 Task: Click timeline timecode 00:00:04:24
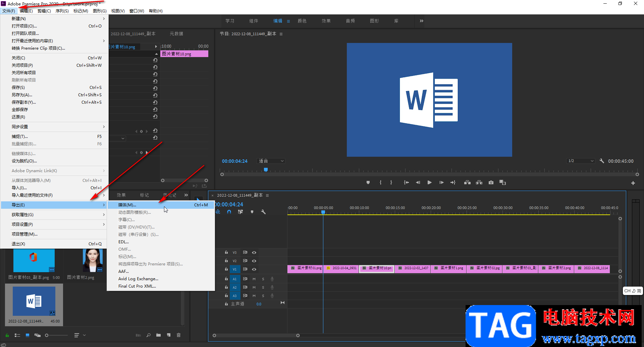[x=229, y=204]
